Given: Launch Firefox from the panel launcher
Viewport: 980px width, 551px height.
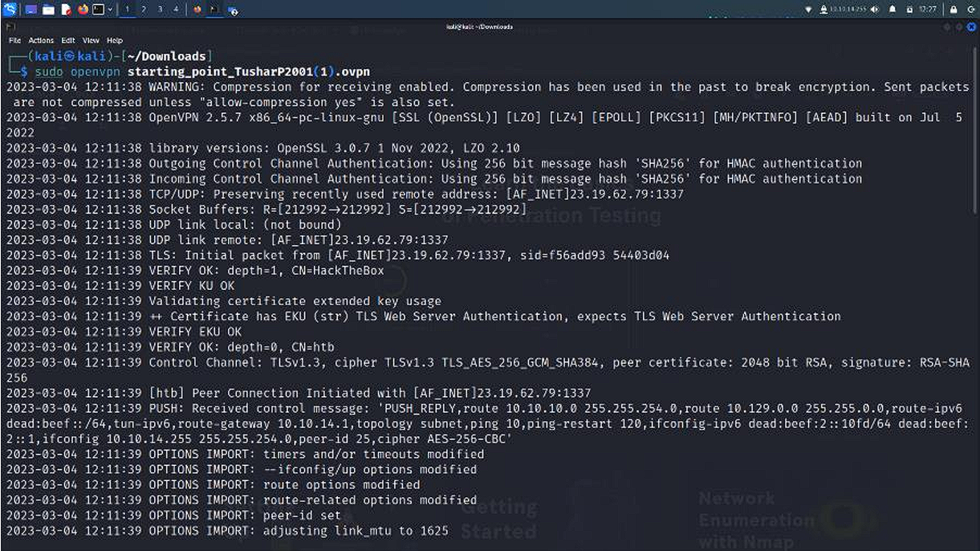Looking at the screenshot, I should 83,10.
